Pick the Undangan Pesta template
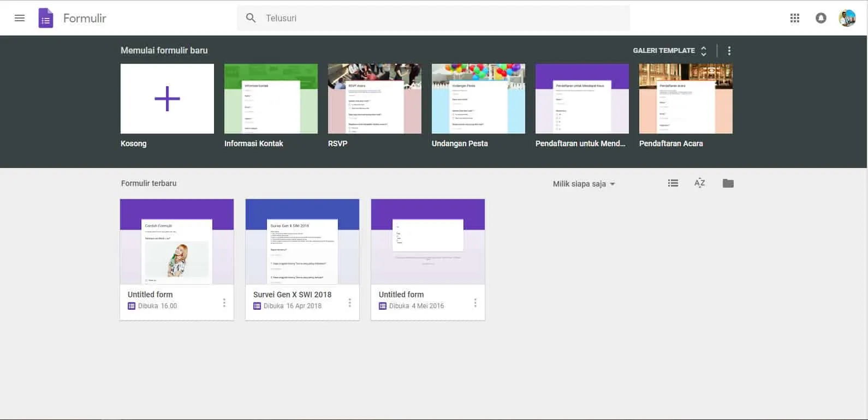Screen dimensions: 868x420 click(478, 99)
